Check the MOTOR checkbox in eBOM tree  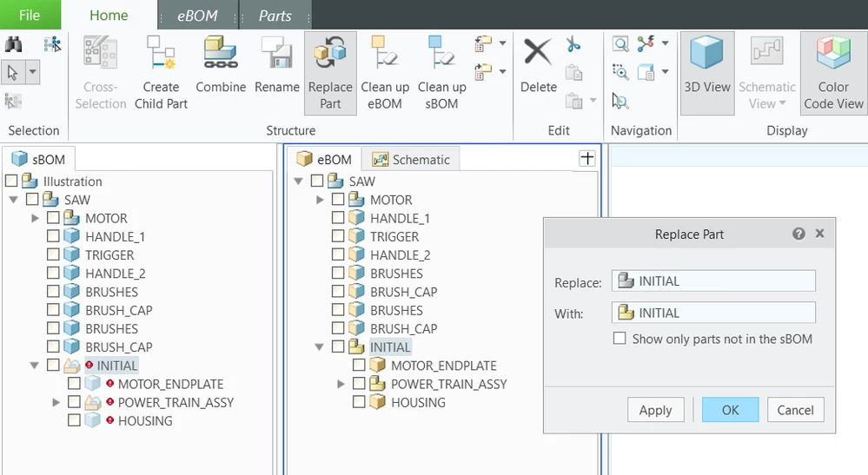pos(338,199)
